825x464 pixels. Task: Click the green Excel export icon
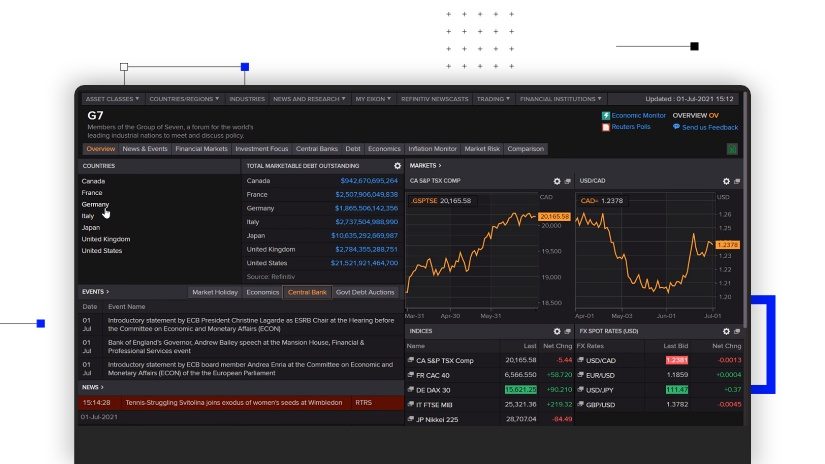tap(732, 149)
